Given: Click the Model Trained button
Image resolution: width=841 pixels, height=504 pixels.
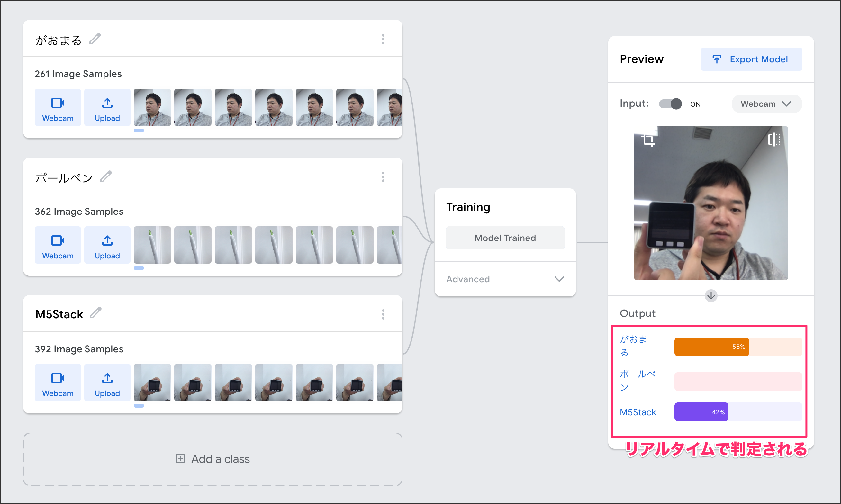Looking at the screenshot, I should pos(505,238).
